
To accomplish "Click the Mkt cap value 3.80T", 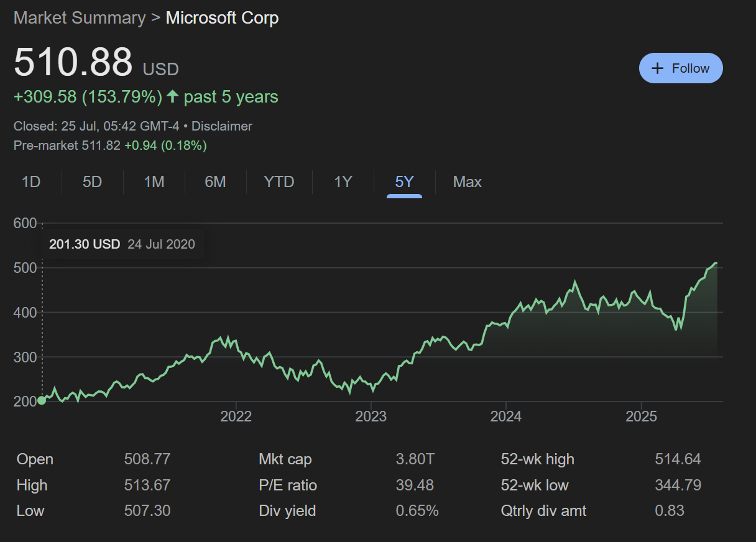I will (415, 459).
